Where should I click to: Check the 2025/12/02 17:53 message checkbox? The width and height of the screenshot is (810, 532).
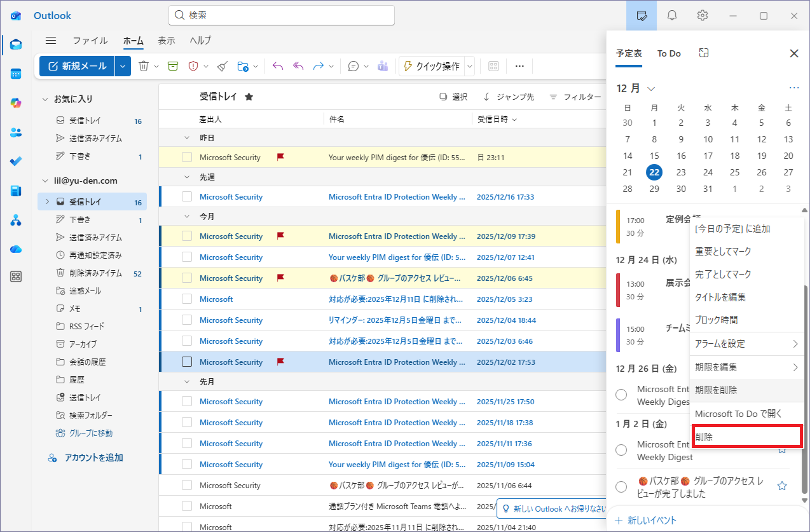coord(187,362)
